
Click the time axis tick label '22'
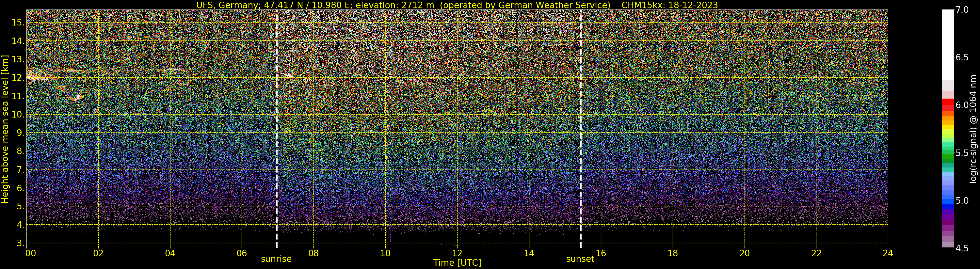816,253
